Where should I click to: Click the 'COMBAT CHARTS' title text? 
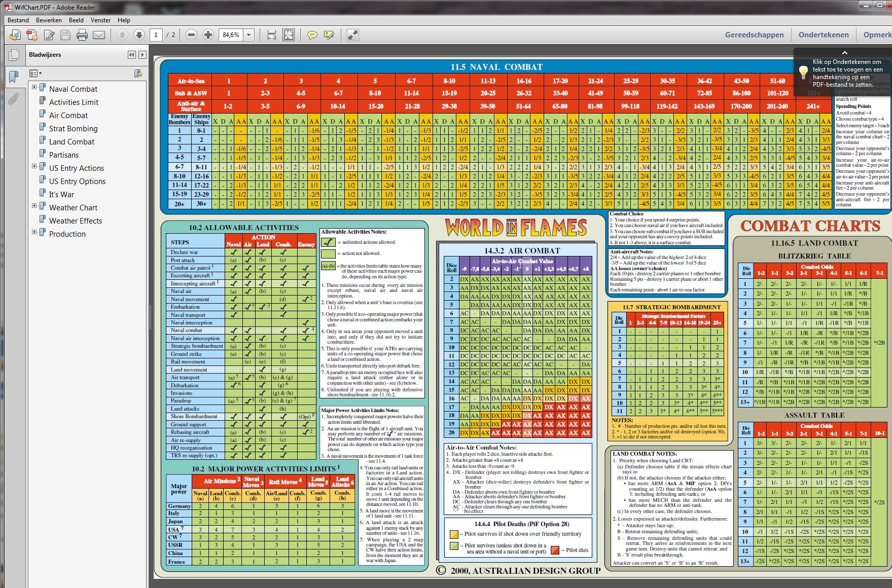coord(810,226)
